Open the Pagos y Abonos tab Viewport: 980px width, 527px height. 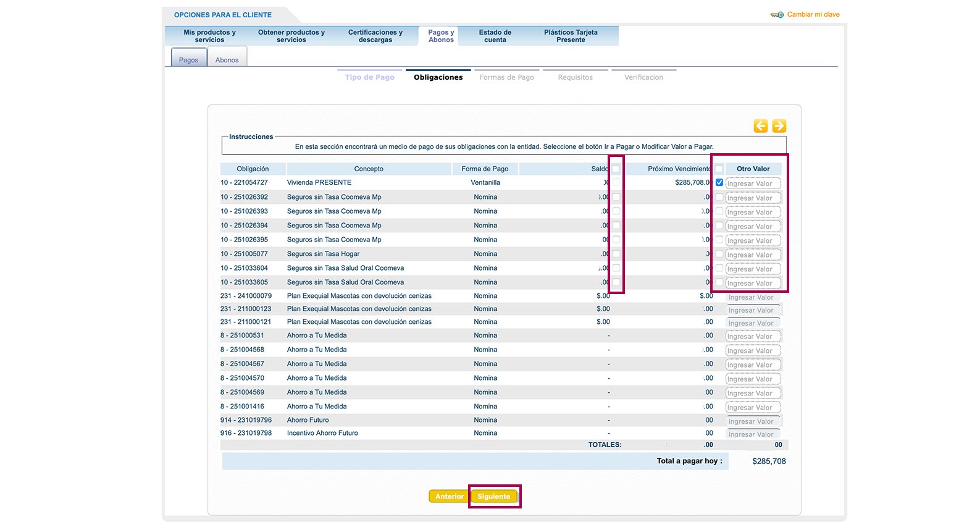[x=441, y=36]
